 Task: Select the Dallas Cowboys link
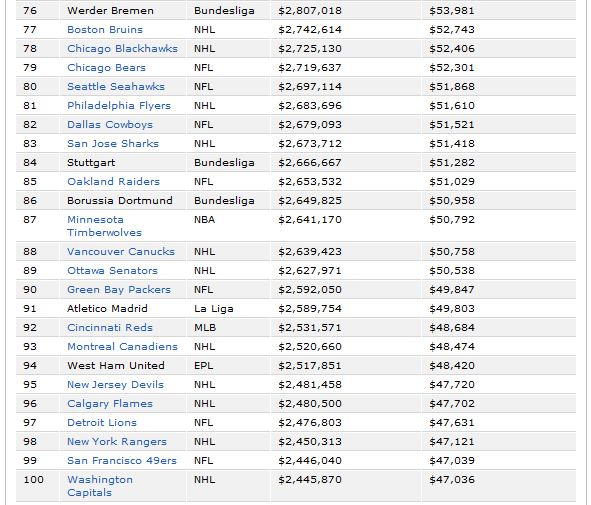coord(110,125)
